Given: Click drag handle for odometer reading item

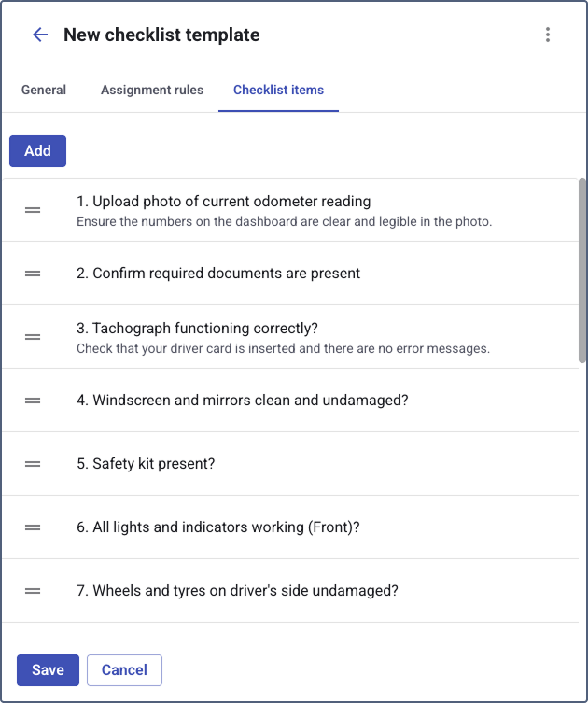Looking at the screenshot, I should pyautogui.click(x=33, y=210).
